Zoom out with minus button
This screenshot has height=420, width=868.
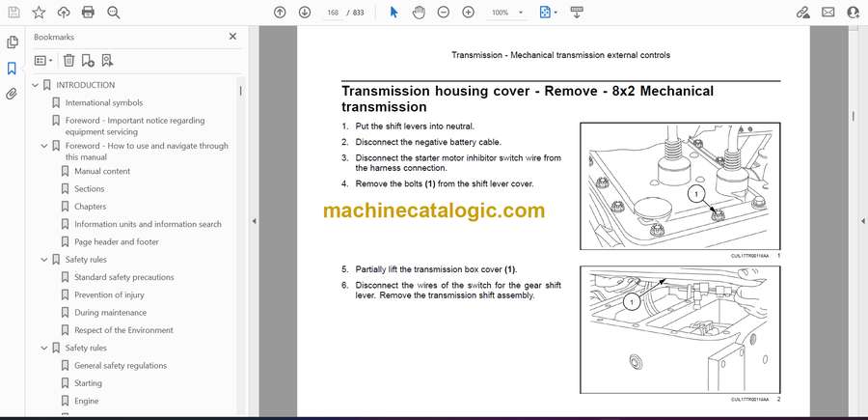tap(444, 13)
